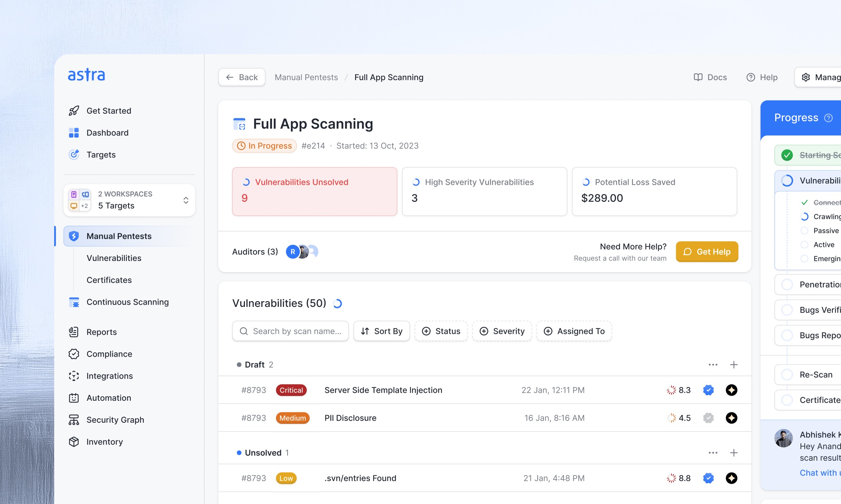Select the Re-Scan step circle
This screenshot has width=841, height=504.
[x=787, y=375]
